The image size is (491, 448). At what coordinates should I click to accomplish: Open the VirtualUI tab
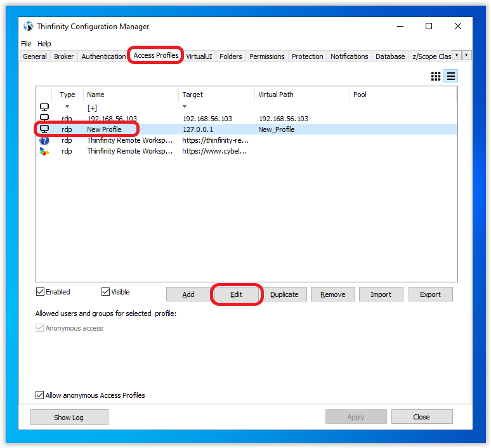click(199, 56)
